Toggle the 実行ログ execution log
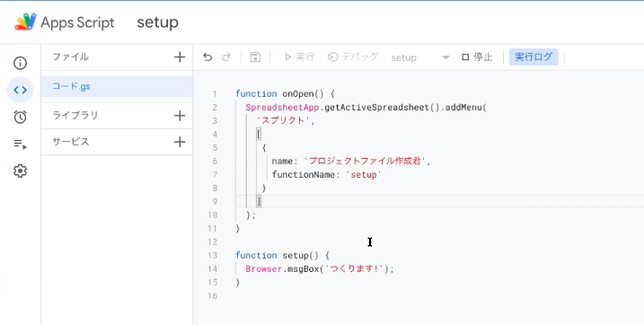Viewport: 644px width, 325px height. [534, 57]
